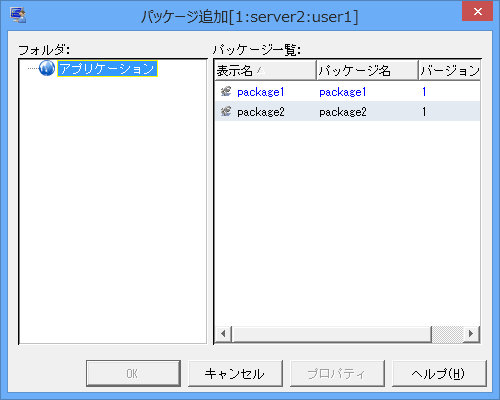Sort by the バージョン column header
Viewport: 500px width, 400px height.
449,70
